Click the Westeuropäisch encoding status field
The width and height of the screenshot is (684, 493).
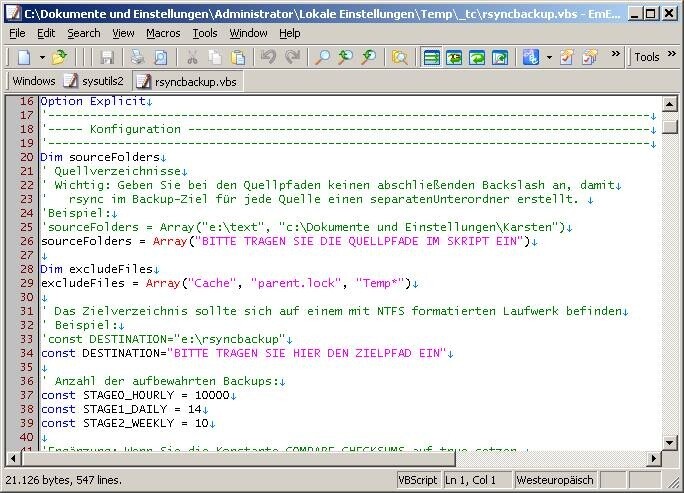tap(555, 480)
